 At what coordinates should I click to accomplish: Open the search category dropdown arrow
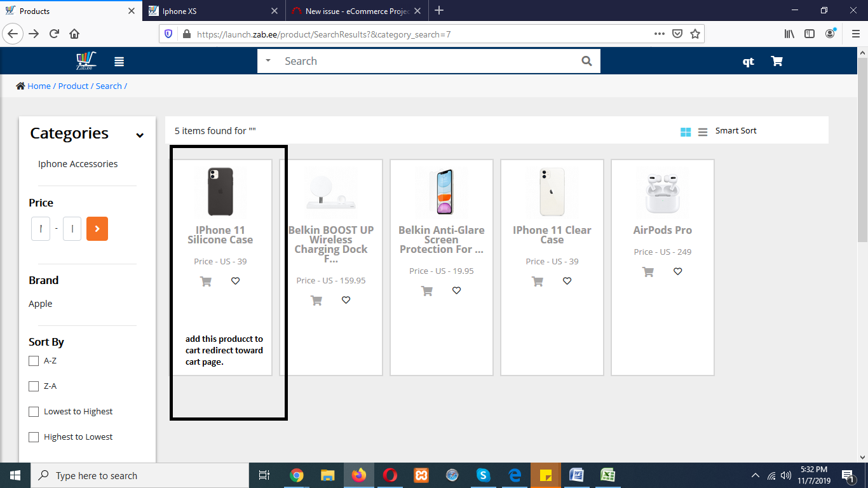(268, 60)
